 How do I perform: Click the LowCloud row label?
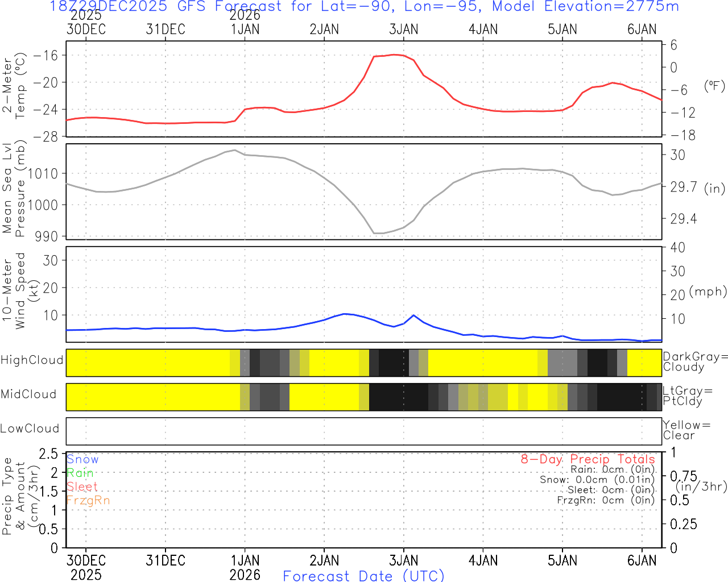tap(30, 429)
